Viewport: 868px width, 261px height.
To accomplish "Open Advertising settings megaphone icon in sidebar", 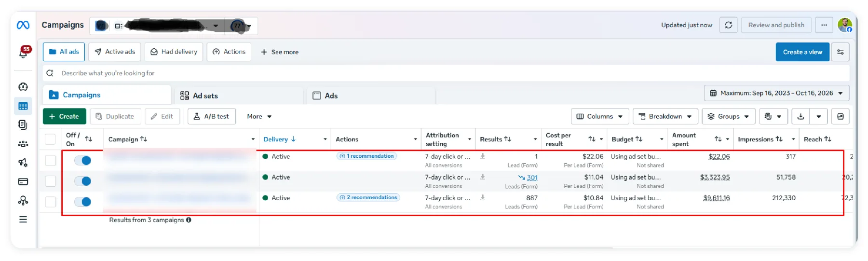I will click(23, 163).
